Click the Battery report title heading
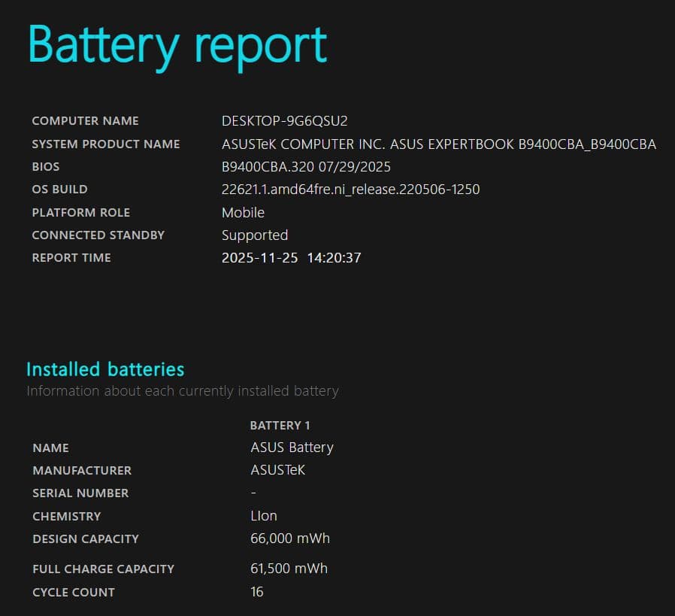The image size is (675, 616). [177, 45]
